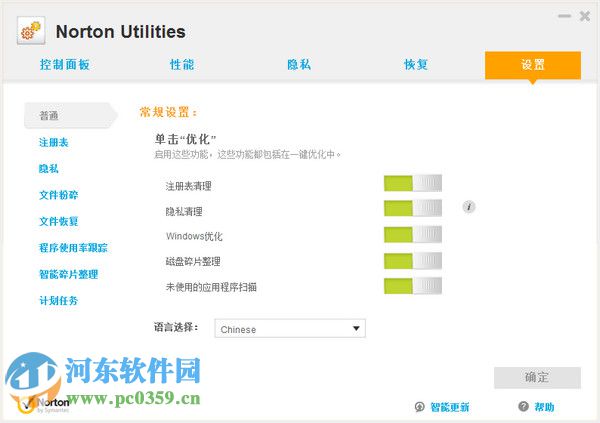Open 文件粉碎 settings in the sidebar

pos(59,195)
